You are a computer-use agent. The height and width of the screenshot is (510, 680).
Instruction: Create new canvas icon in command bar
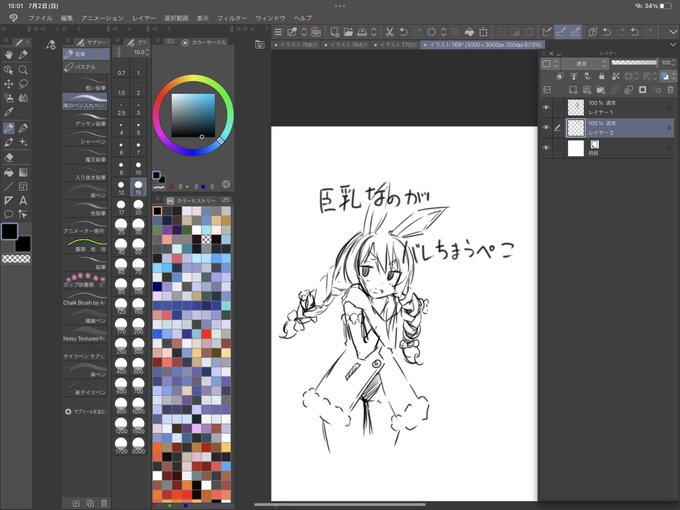click(x=334, y=32)
